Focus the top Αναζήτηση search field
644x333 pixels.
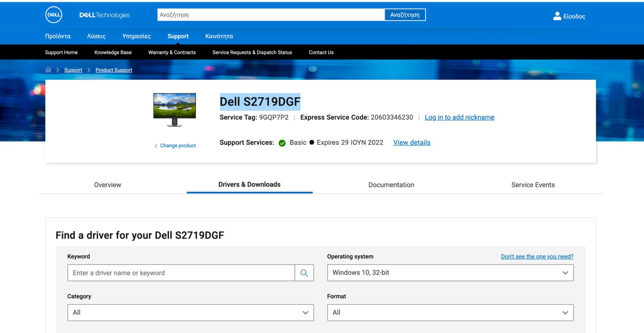point(271,15)
